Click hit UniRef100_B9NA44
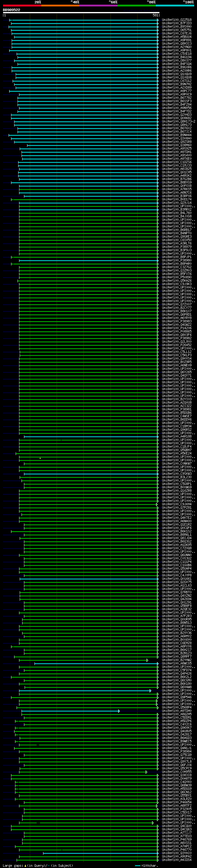This screenshot has width=197, height=868. [x=176, y=135]
